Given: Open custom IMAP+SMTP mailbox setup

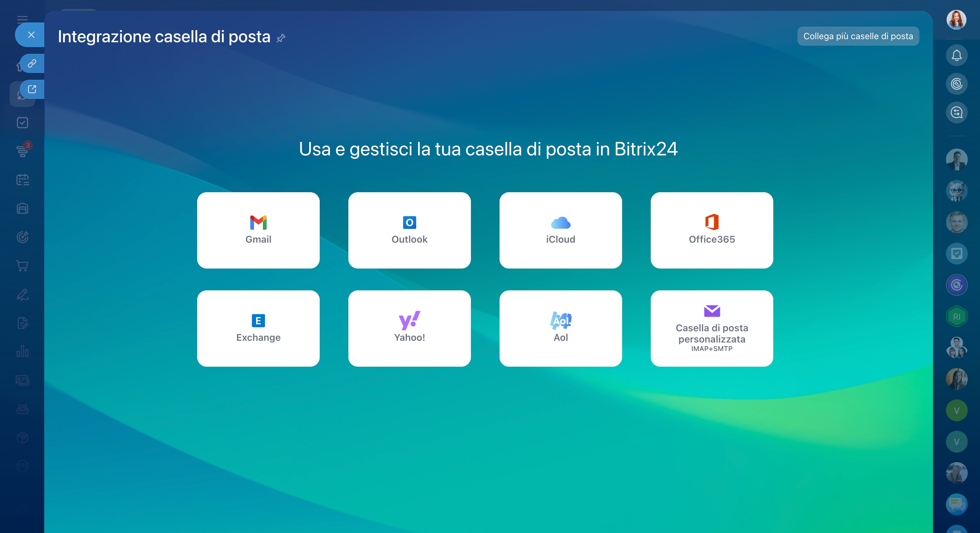Looking at the screenshot, I should [711, 328].
